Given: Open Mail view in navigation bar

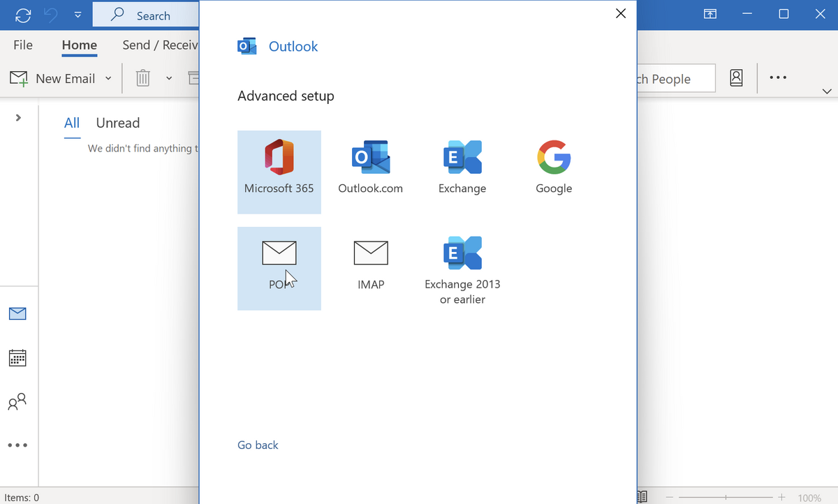Looking at the screenshot, I should pos(17,313).
